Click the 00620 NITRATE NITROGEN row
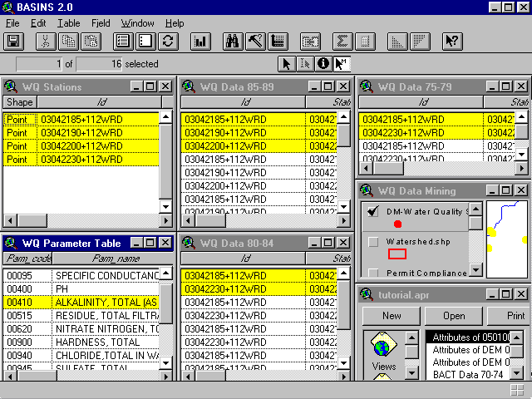 click(x=81, y=329)
